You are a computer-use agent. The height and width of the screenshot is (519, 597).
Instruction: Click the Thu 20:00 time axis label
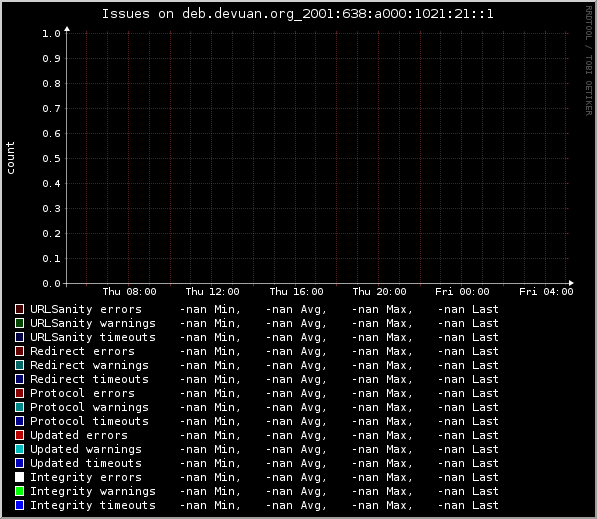pos(379,292)
